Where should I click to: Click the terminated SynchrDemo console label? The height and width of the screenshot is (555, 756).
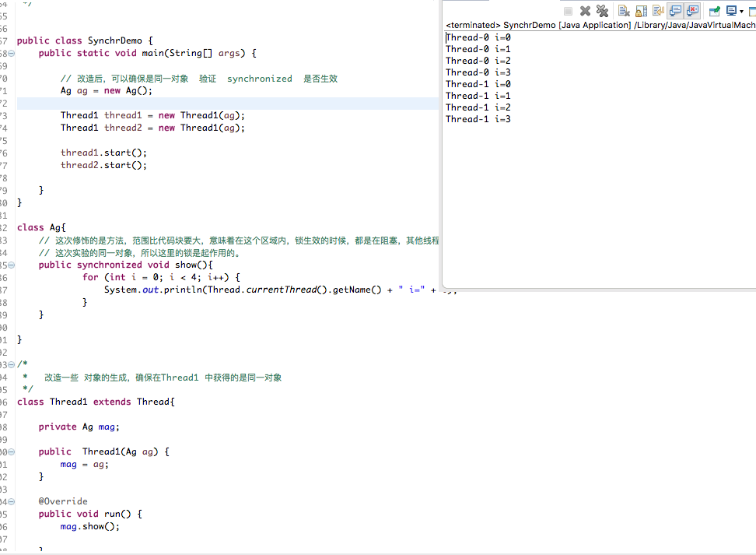(x=600, y=25)
